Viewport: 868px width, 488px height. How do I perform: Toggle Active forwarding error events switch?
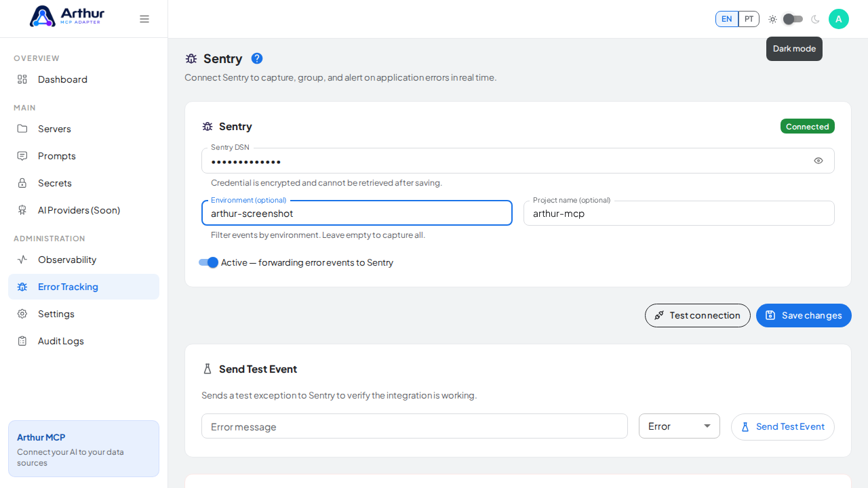click(x=209, y=262)
